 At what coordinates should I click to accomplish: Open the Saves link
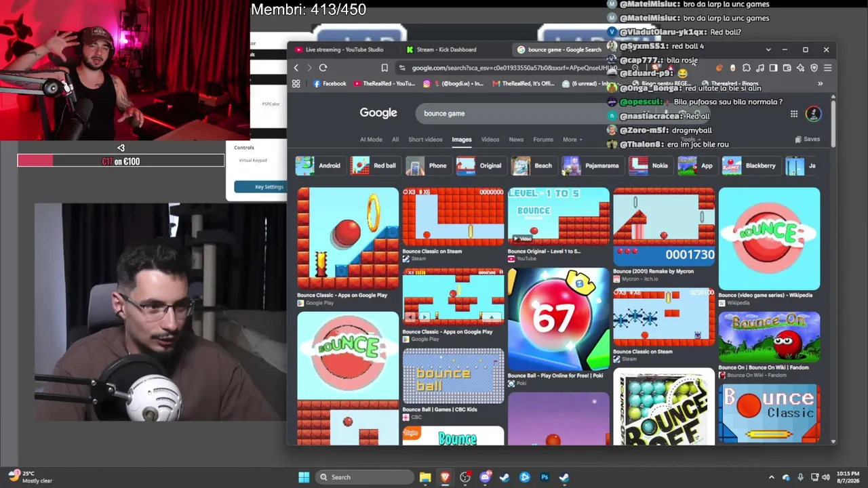coord(808,140)
